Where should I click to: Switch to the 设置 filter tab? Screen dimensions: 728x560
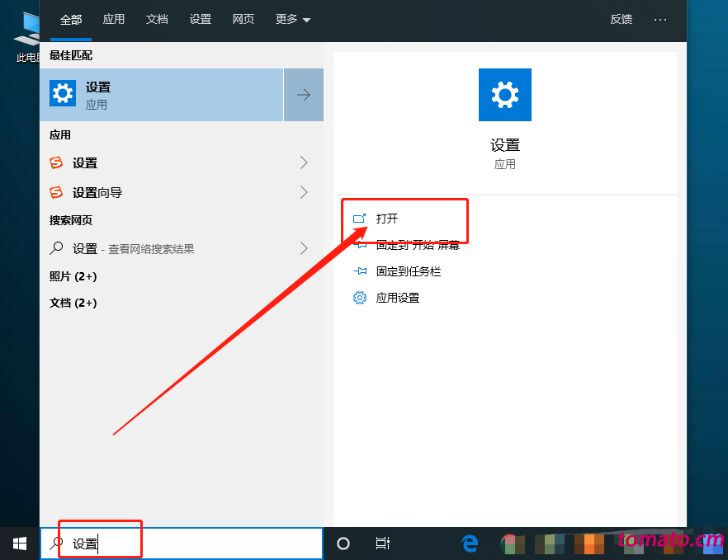point(200,20)
